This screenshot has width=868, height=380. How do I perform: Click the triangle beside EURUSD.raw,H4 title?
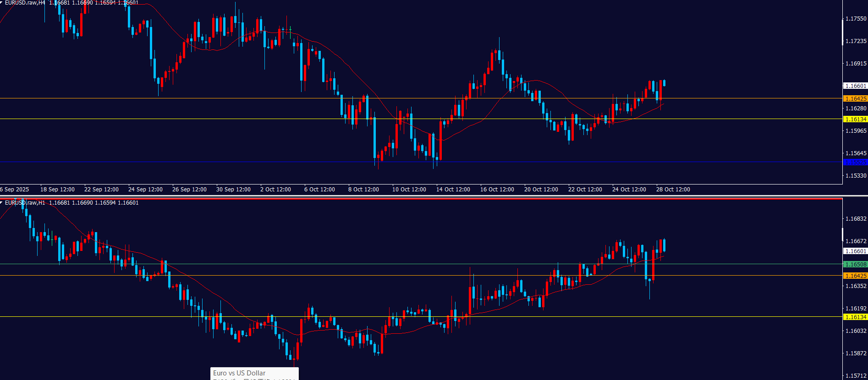click(2, 3)
